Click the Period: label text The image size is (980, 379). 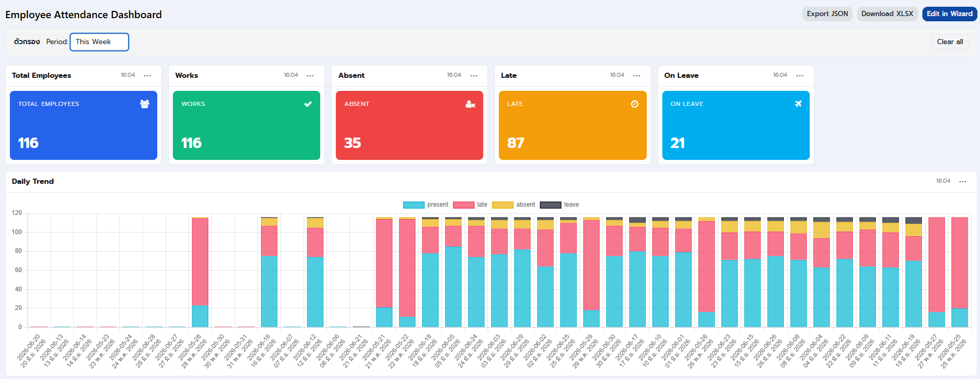[x=57, y=42]
